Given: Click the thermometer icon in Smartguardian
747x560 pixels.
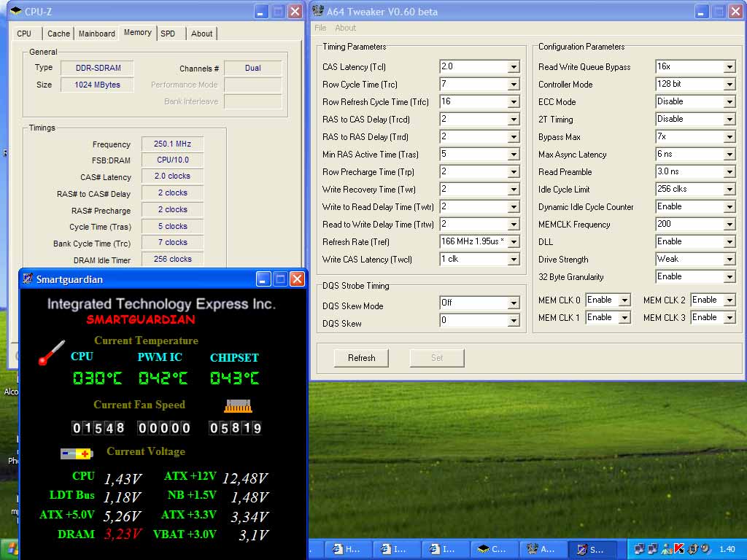Looking at the screenshot, I should tap(52, 353).
